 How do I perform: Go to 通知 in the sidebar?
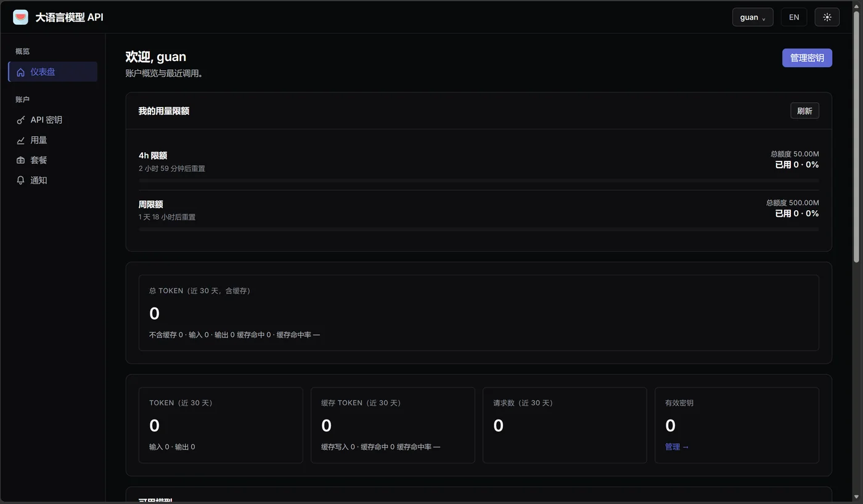[x=52, y=181]
